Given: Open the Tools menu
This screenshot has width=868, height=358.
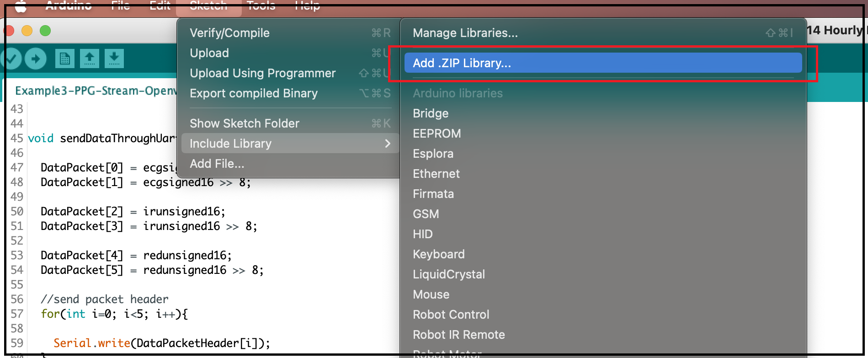Looking at the screenshot, I should tap(261, 5).
